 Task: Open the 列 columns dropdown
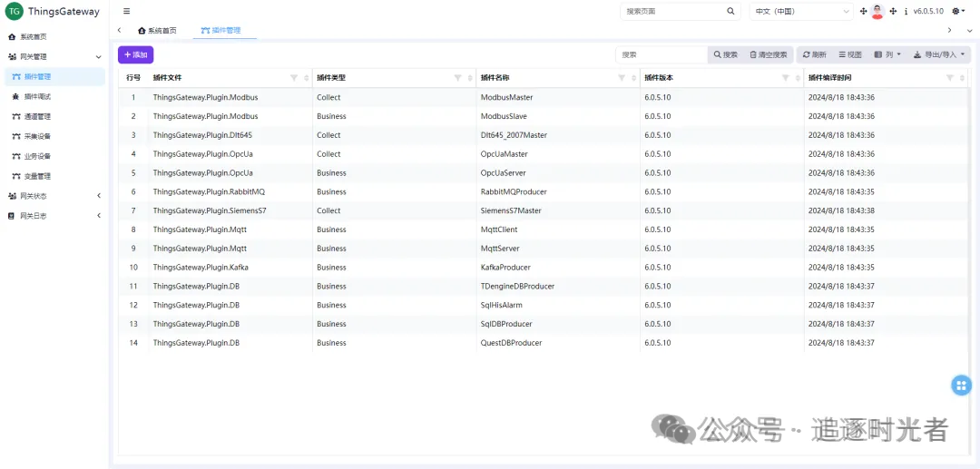[887, 55]
